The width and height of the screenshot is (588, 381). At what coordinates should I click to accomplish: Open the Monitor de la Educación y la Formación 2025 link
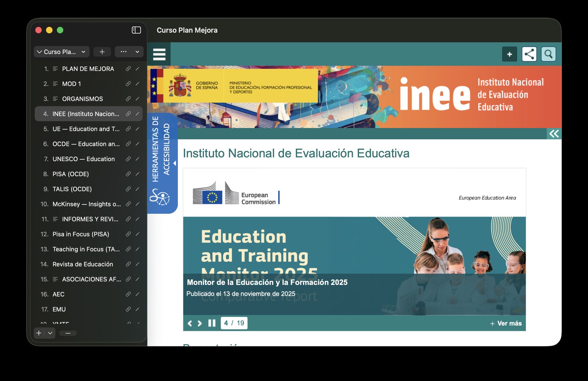[267, 282]
